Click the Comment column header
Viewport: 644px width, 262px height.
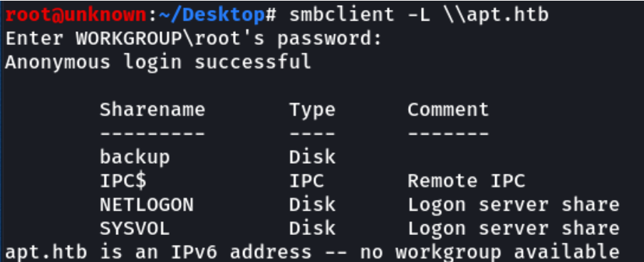pyautogui.click(x=448, y=110)
